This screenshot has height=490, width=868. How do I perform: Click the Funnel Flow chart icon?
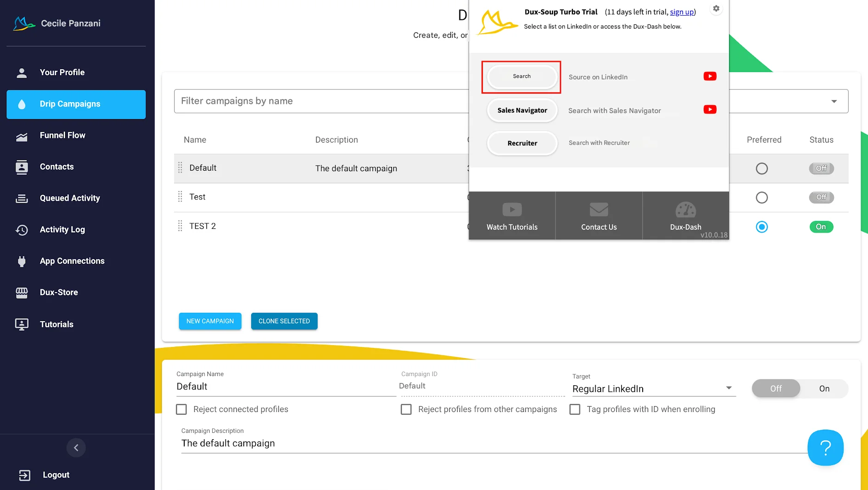tap(22, 136)
